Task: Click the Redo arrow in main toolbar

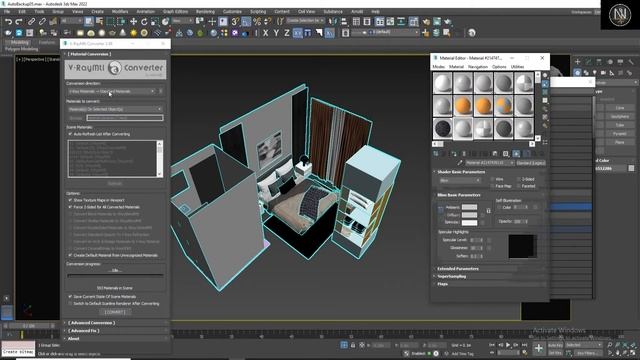Action: tap(18, 22)
